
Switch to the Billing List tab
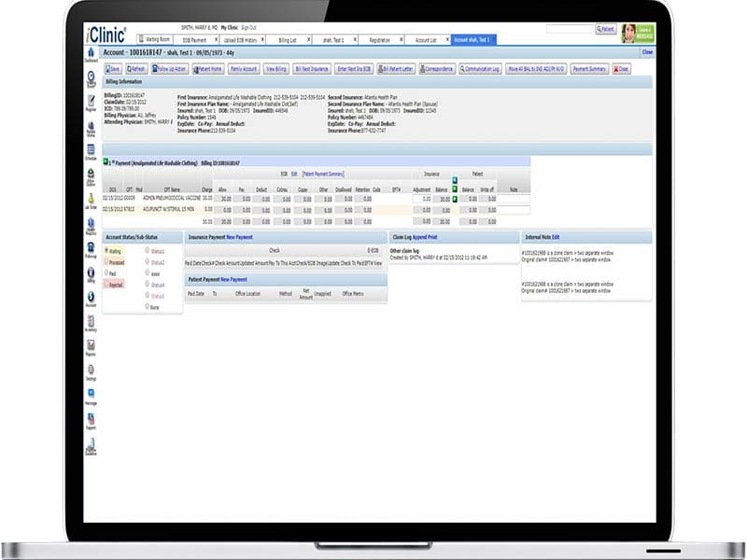pyautogui.click(x=288, y=40)
